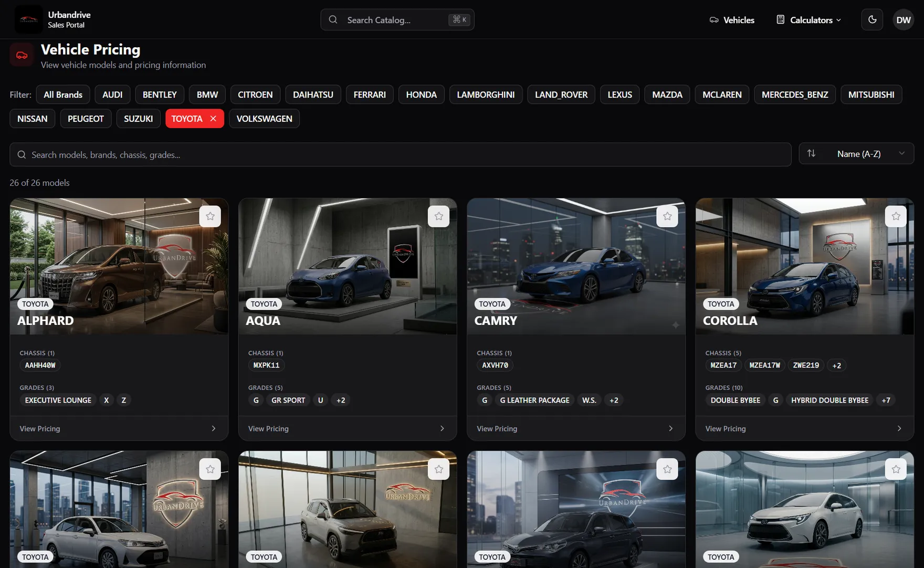Expand +2 more grades on AQUA
The image size is (924, 568).
[341, 400]
